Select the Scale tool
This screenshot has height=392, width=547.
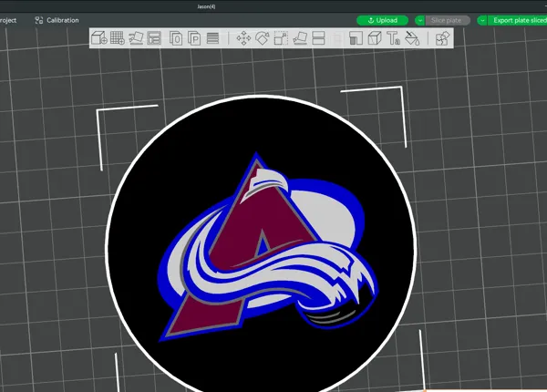(x=281, y=38)
